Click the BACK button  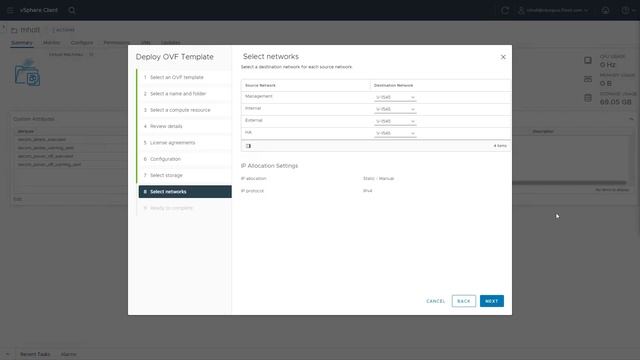coord(464,301)
